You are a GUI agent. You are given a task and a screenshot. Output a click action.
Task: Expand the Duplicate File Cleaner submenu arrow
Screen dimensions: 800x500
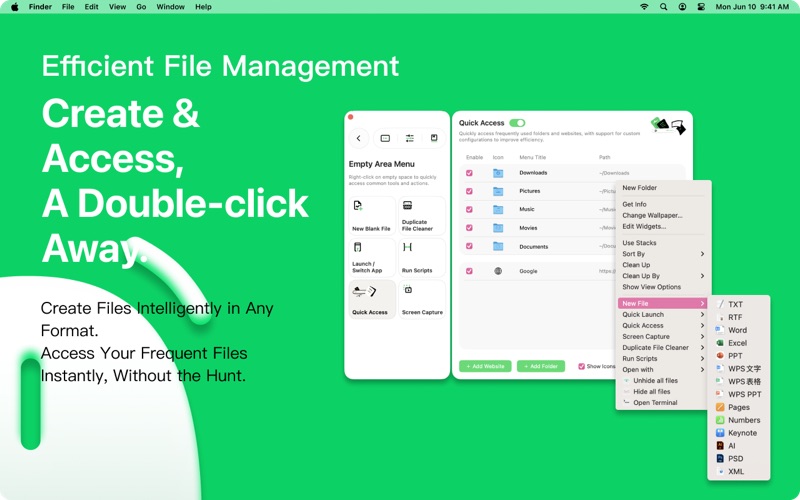point(702,347)
